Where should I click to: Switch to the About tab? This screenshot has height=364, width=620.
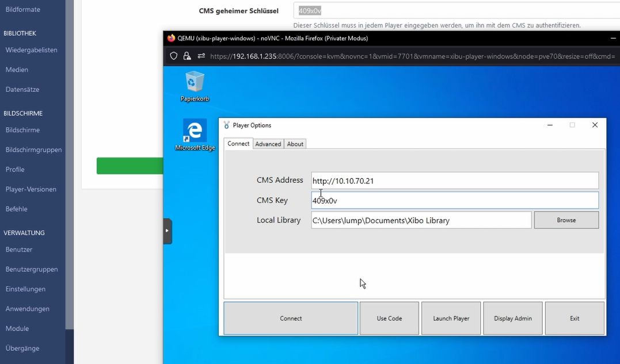pyautogui.click(x=295, y=144)
